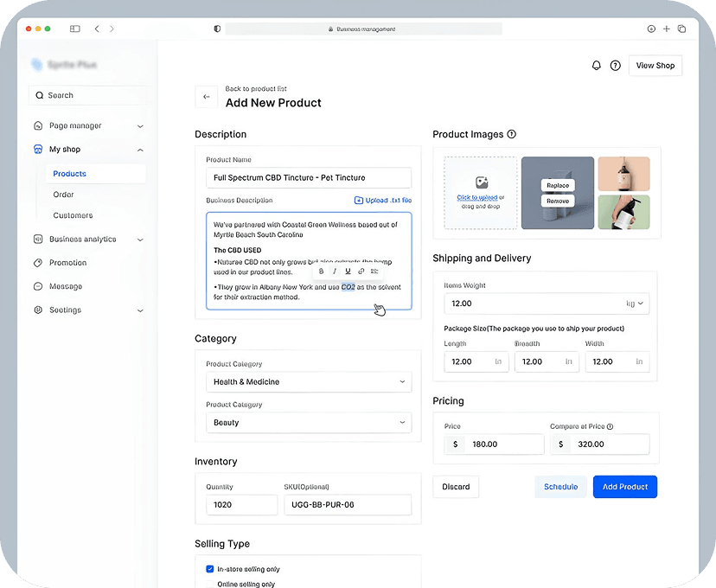Click the Add Product button
716x588 pixels.
(x=624, y=487)
